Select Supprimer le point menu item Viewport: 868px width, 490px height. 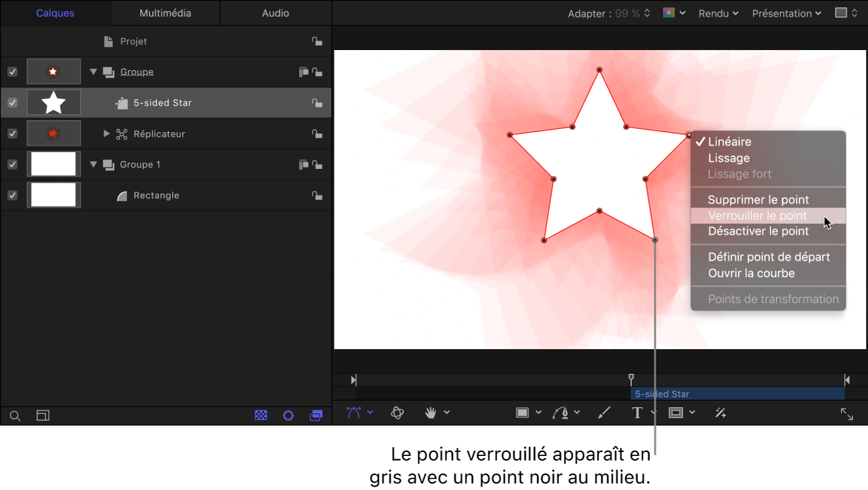(758, 200)
